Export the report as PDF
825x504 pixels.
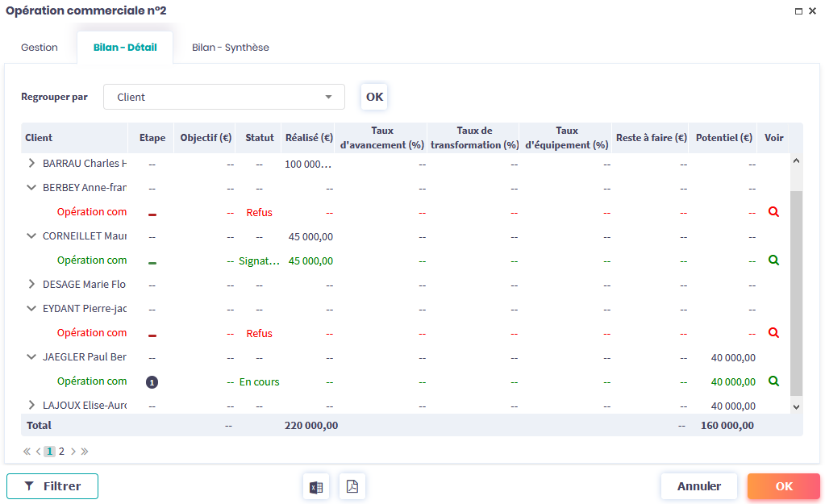pos(352,486)
